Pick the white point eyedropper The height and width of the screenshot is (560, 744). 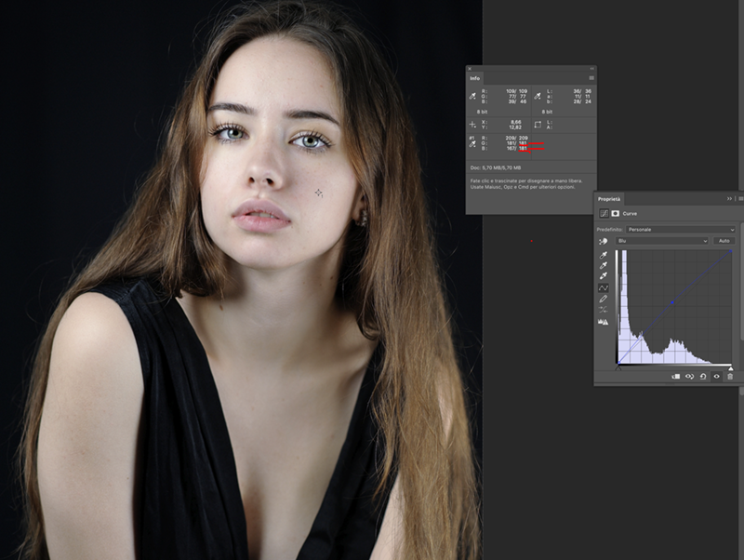coord(604,276)
